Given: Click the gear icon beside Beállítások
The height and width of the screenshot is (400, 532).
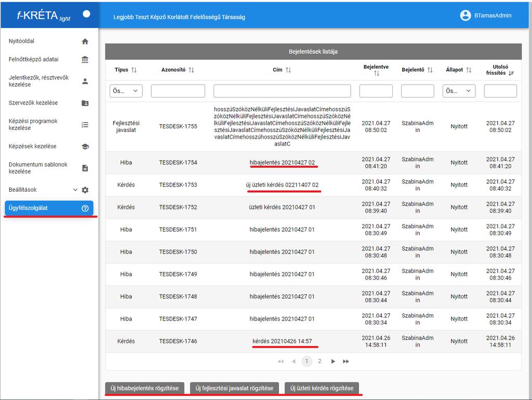Looking at the screenshot, I should pos(85,190).
